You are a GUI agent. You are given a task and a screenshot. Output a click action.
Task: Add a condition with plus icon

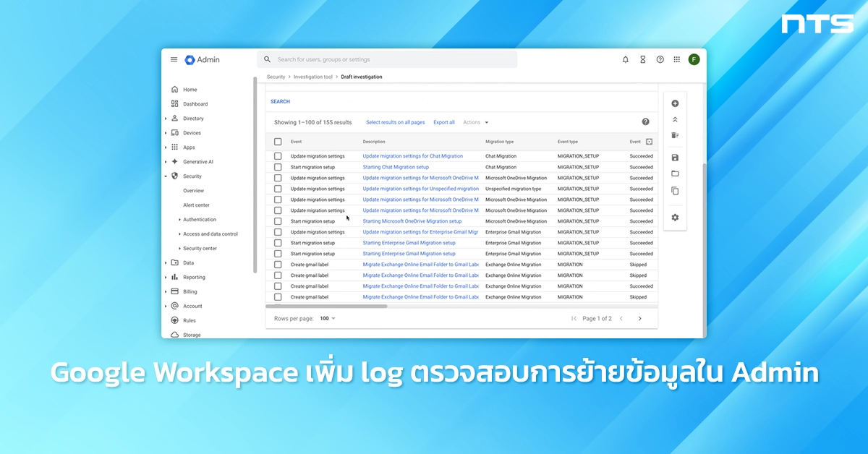(675, 103)
